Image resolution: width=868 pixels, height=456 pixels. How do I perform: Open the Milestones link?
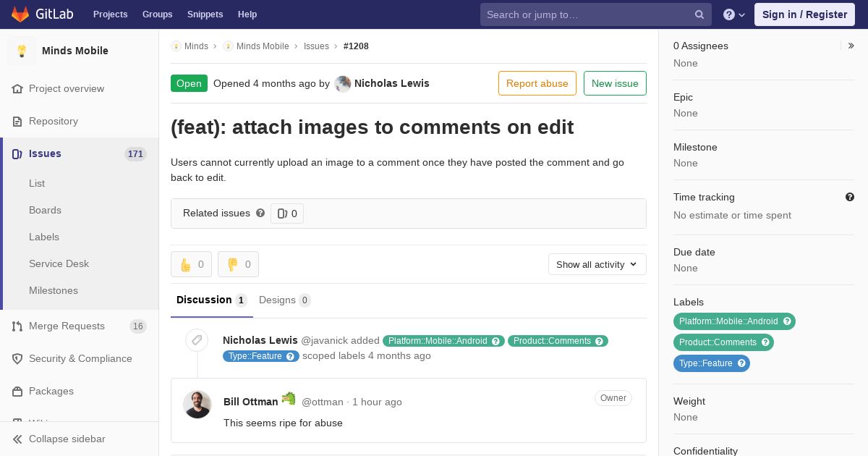(x=54, y=290)
